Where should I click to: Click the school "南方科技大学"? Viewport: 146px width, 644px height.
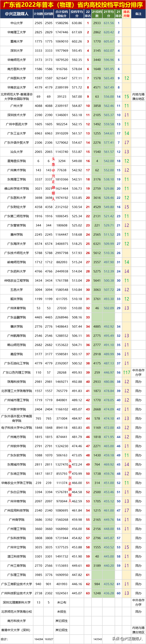[x=17, y=621]
